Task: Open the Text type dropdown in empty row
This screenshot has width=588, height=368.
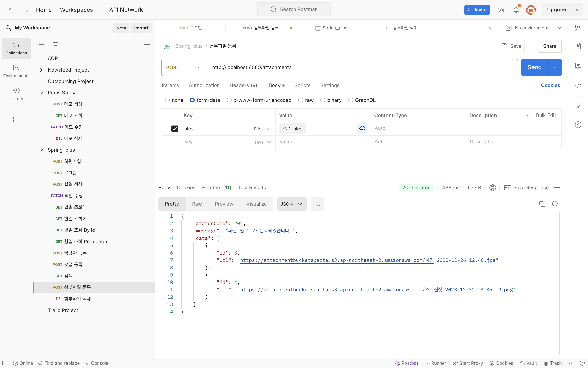Action: (263, 142)
